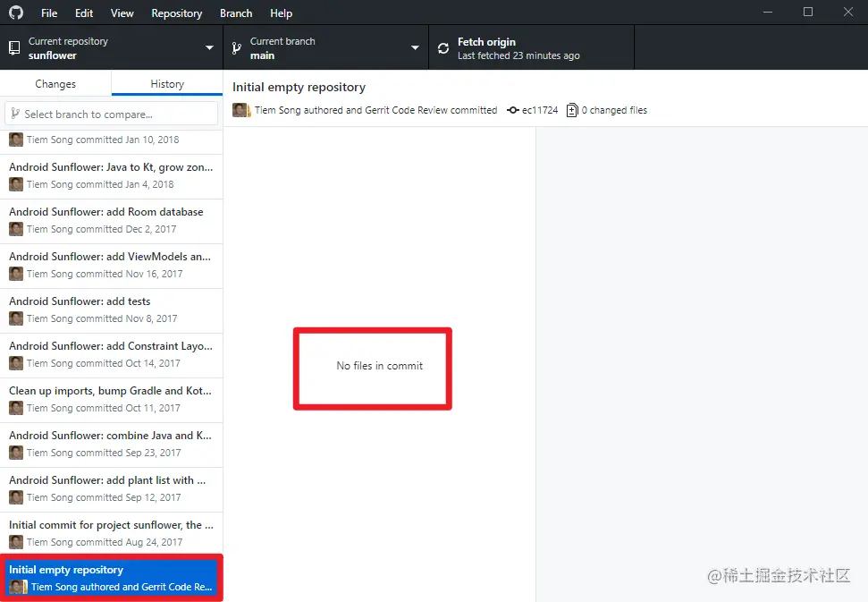868x602 pixels.
Task: Select commit add Constraint Layout
Action: [x=111, y=356]
